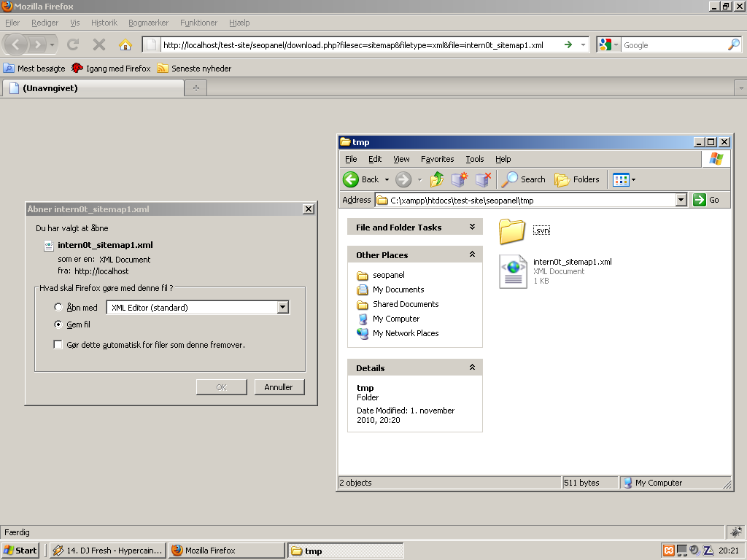
Task: Open Tools menu in Explorer
Action: tap(474, 159)
